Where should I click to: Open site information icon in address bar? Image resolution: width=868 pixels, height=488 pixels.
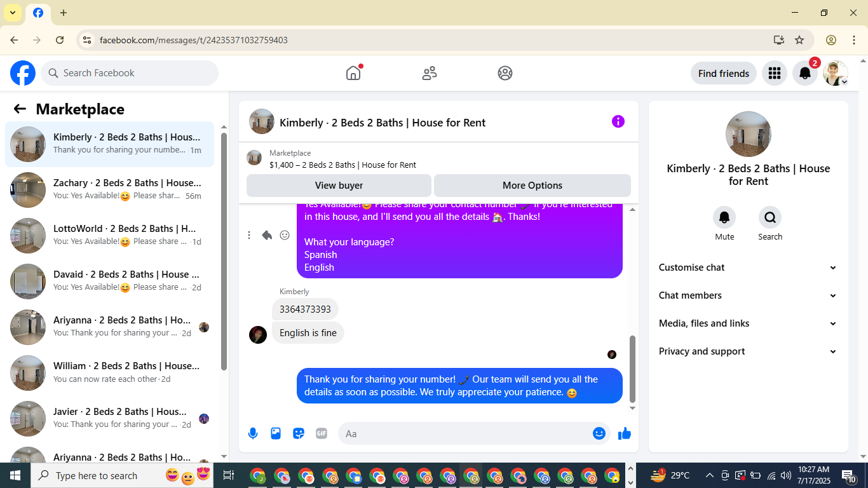coord(87,40)
